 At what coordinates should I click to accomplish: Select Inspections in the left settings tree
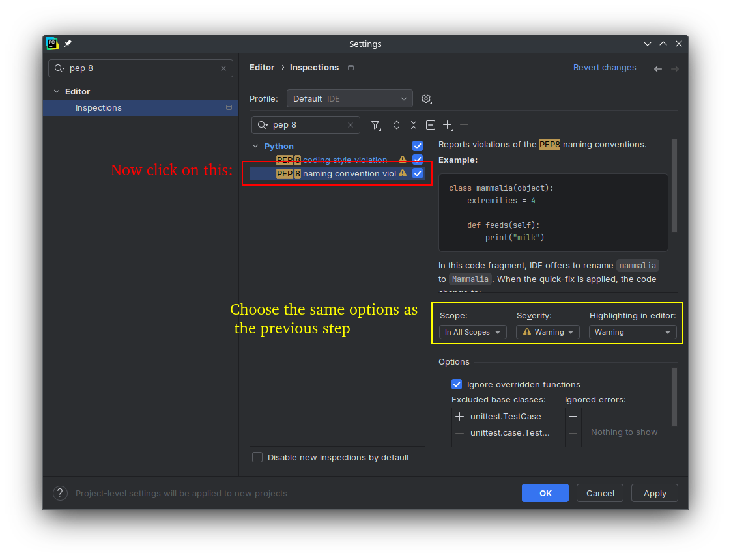(98, 108)
